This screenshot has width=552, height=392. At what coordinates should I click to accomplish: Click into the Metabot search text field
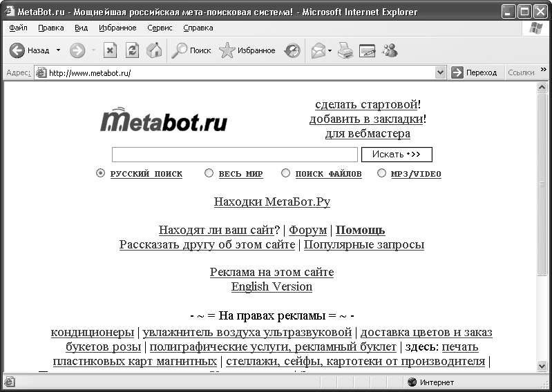[235, 155]
